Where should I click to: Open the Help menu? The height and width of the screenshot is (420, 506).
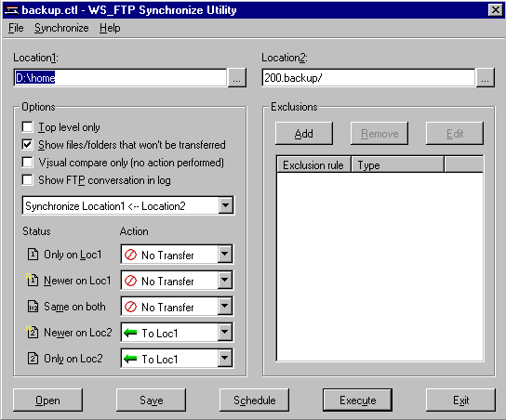(110, 28)
